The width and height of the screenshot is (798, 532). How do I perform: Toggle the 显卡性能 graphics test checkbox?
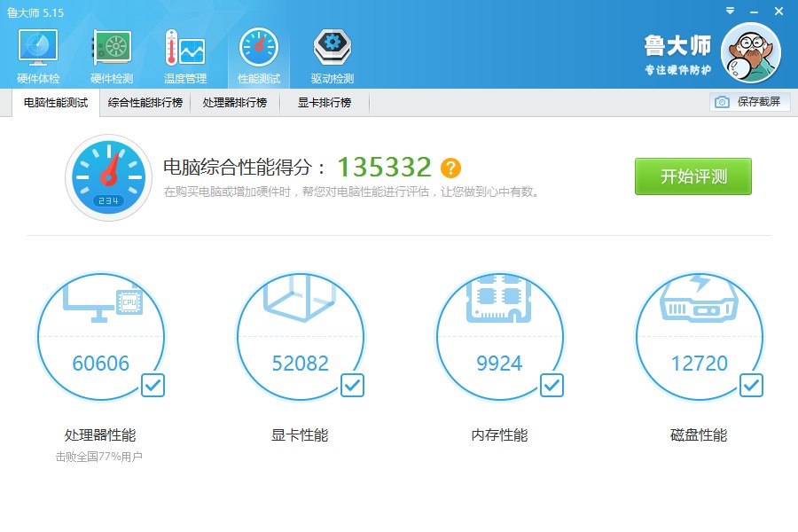[352, 386]
